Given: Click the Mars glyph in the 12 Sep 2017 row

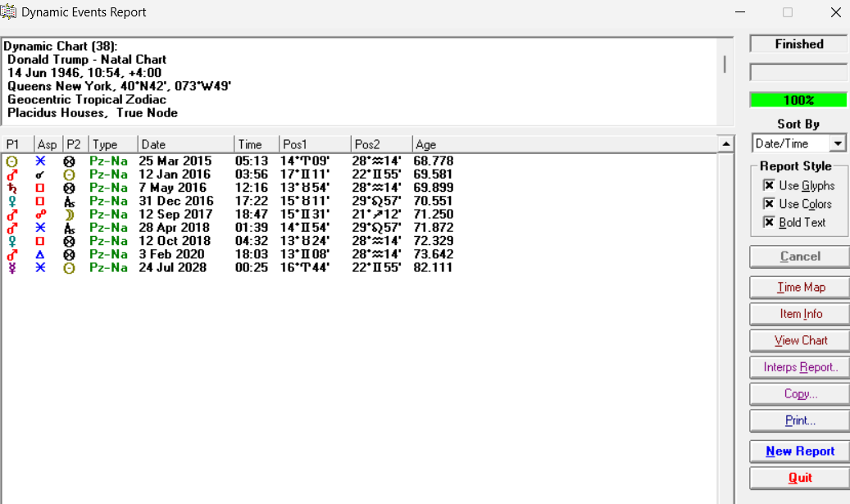Looking at the screenshot, I should [12, 215].
